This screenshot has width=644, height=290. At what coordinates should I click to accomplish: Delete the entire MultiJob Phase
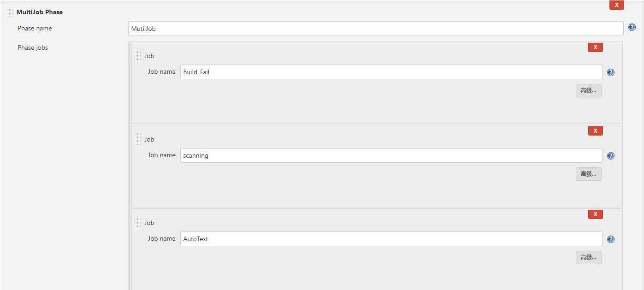616,5
